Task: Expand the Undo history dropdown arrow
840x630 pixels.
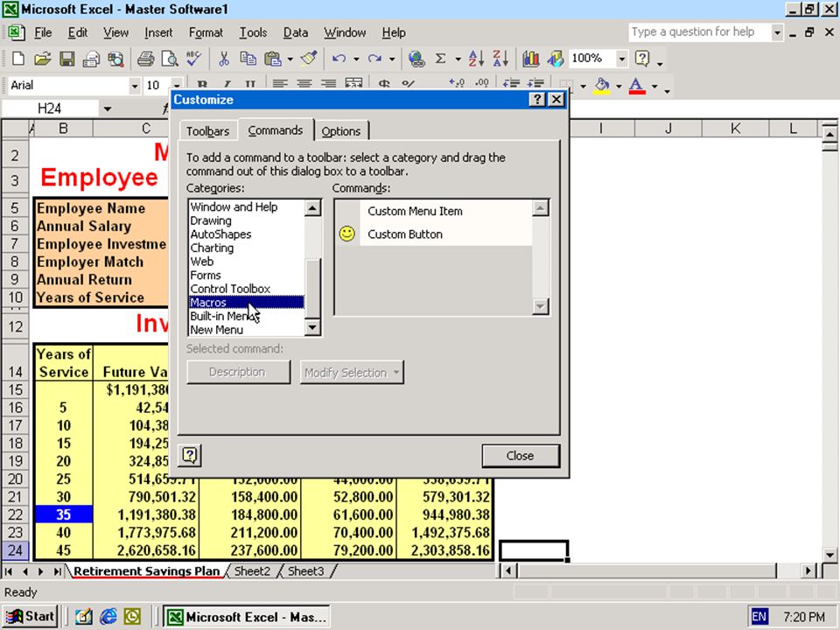Action: (356, 59)
